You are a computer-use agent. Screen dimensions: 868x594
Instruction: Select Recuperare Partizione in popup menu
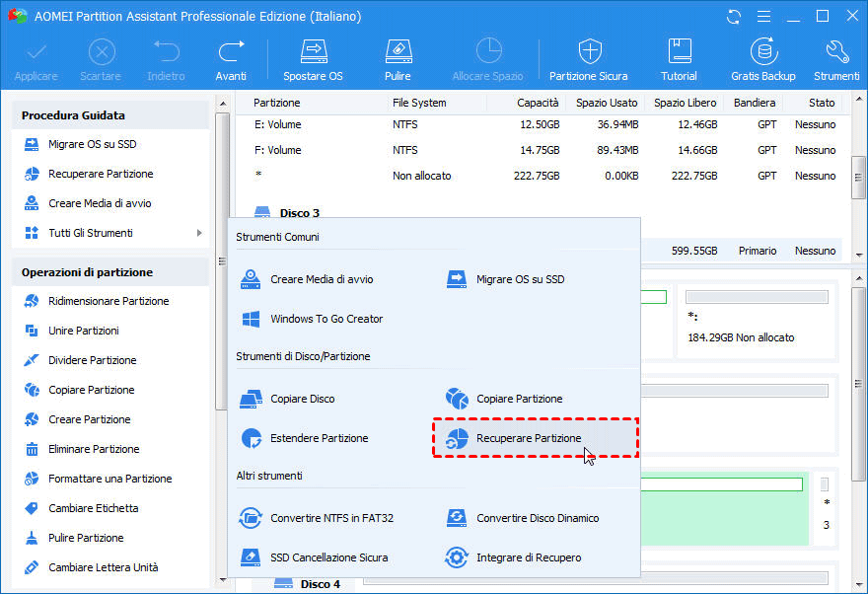(529, 438)
